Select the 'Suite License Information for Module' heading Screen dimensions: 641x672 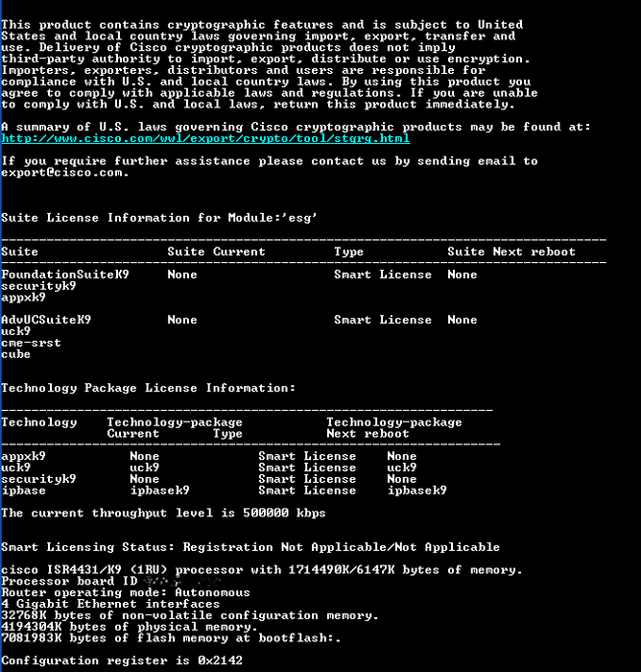[159, 218]
